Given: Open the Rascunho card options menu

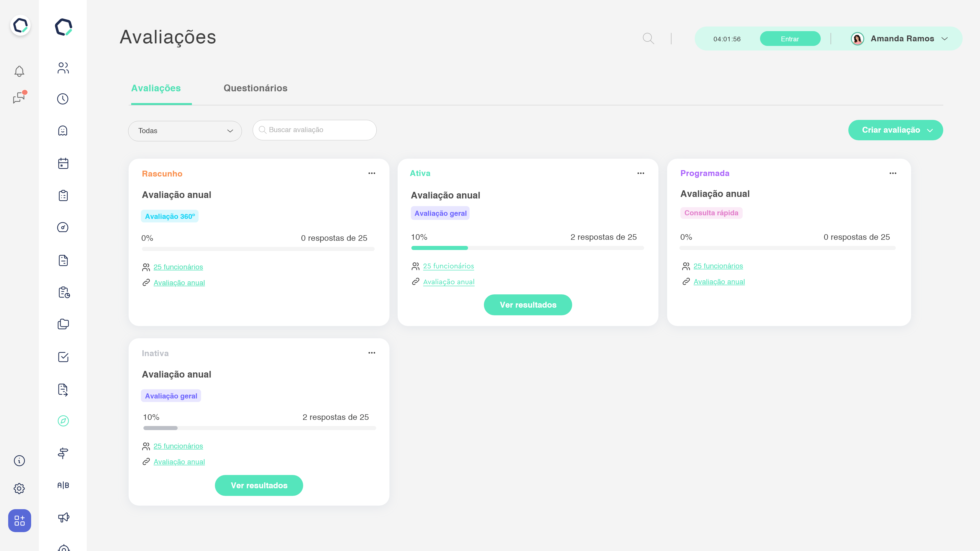Looking at the screenshot, I should coord(372,173).
